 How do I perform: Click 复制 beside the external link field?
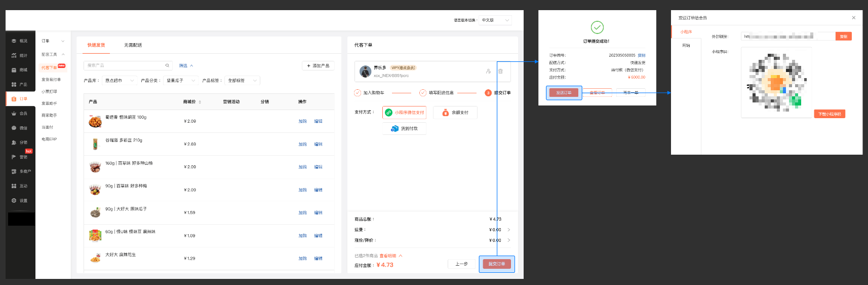point(844,37)
